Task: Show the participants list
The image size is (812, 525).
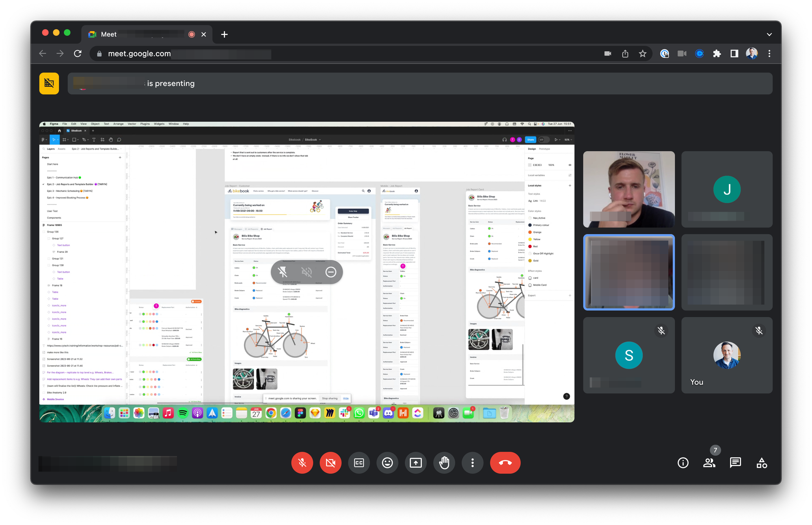Action: pos(709,463)
